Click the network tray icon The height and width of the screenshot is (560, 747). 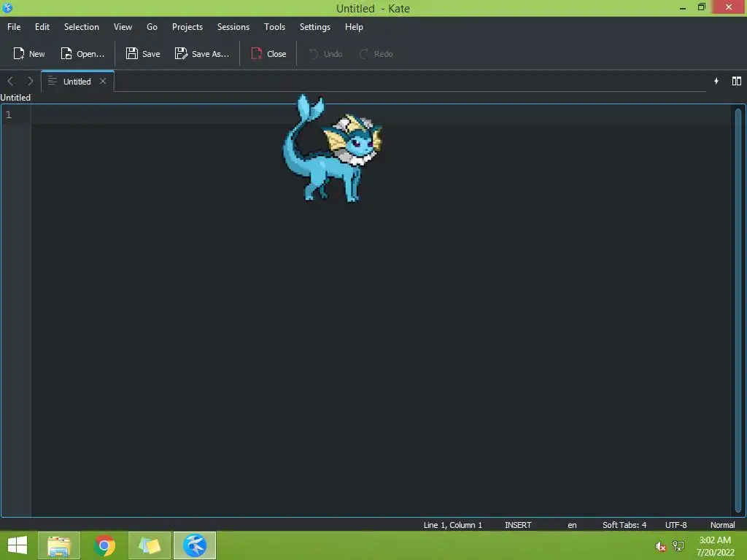[x=678, y=545]
